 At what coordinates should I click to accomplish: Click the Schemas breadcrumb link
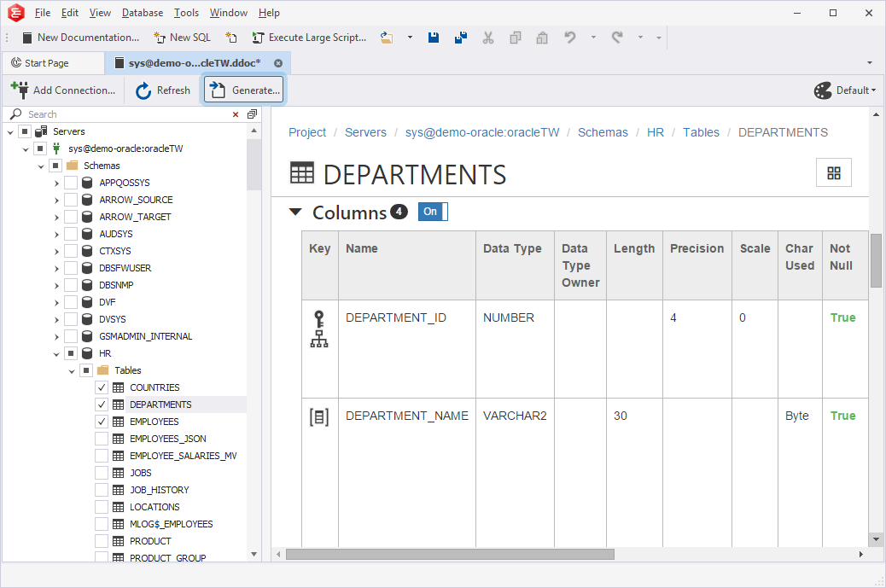[x=603, y=132]
